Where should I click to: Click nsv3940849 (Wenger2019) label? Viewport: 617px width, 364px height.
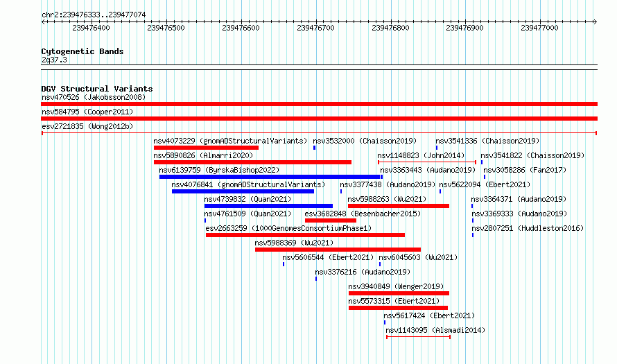click(x=396, y=286)
